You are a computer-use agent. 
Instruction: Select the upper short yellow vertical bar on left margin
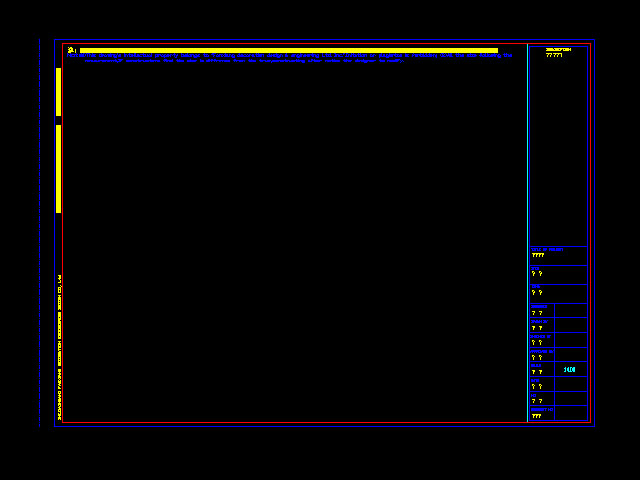point(59,92)
